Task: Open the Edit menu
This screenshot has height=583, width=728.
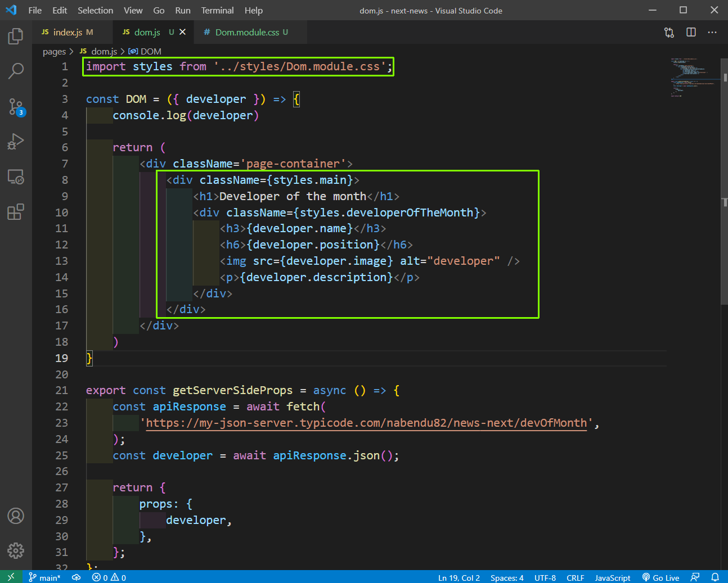Action: click(60, 10)
